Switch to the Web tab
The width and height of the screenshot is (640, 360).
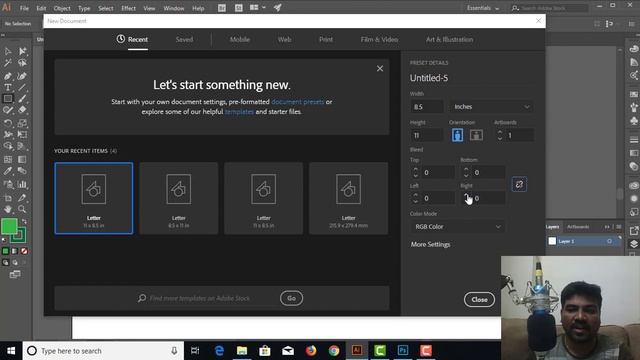tap(284, 40)
